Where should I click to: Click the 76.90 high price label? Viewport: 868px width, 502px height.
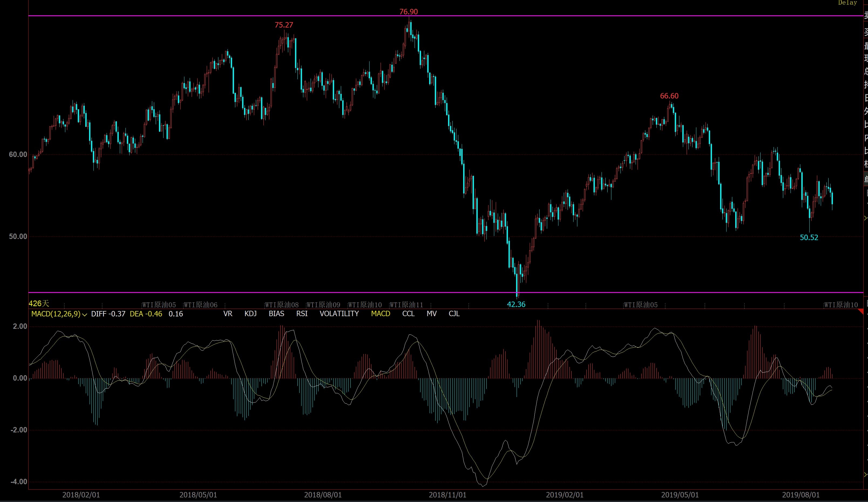point(409,12)
